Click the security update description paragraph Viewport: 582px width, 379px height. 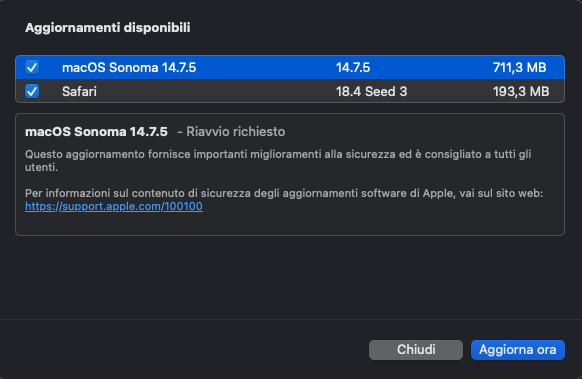[278, 161]
